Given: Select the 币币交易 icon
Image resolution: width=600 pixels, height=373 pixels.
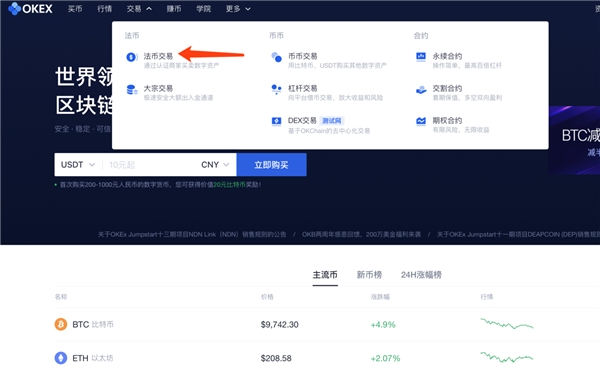Looking at the screenshot, I should point(276,57).
